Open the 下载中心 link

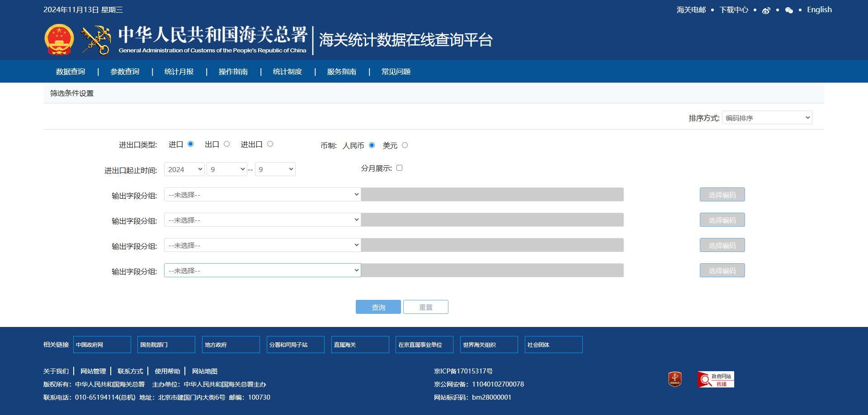(x=734, y=10)
